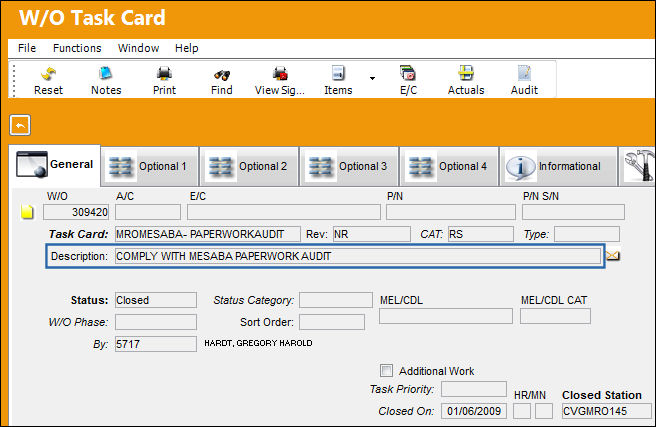
Task: Click the W/O field showing 309420
Action: (76, 212)
